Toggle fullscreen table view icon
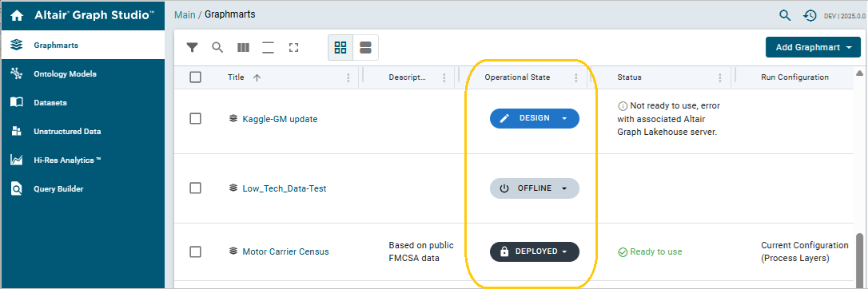 click(294, 48)
